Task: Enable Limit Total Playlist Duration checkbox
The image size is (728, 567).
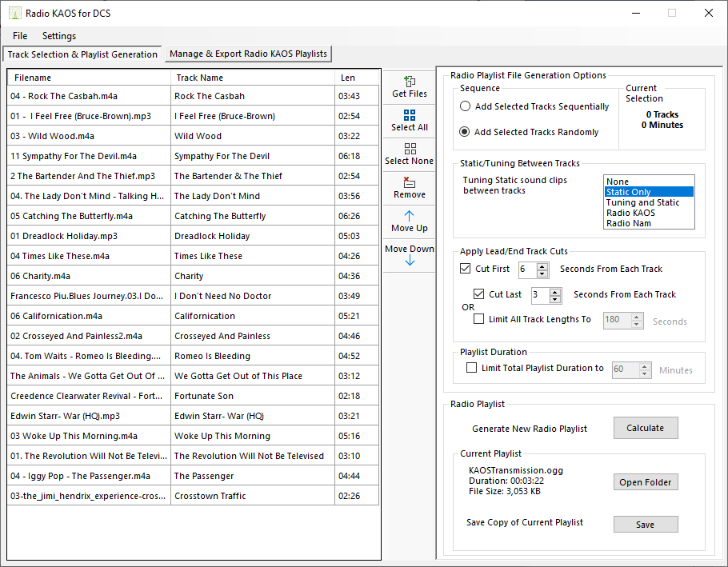Action: (x=471, y=369)
